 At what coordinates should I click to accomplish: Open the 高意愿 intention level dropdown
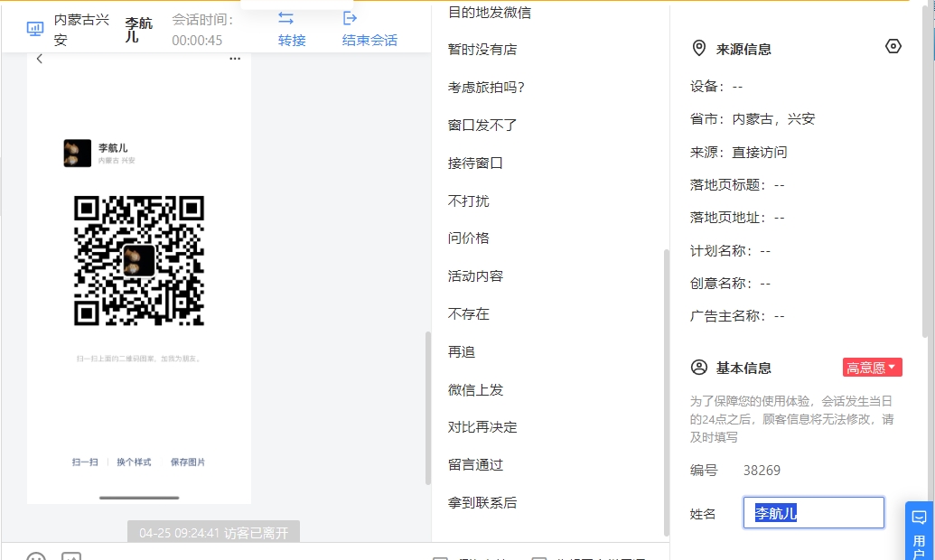tap(872, 368)
